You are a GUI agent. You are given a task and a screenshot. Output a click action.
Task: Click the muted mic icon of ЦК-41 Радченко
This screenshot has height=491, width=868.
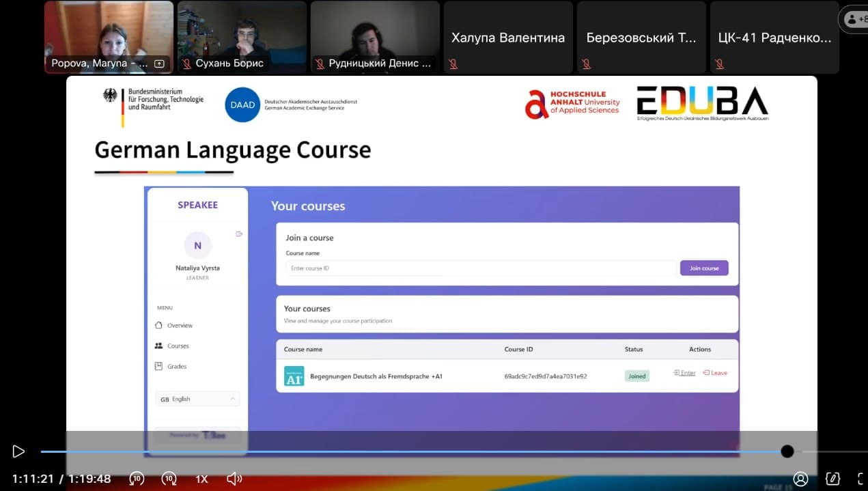coord(718,64)
